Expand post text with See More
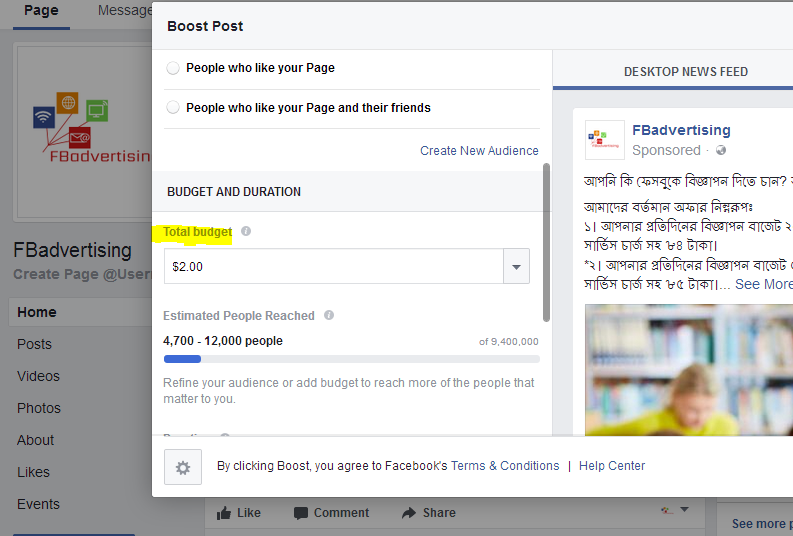Viewport: 793px width, 536px height. tap(764, 284)
